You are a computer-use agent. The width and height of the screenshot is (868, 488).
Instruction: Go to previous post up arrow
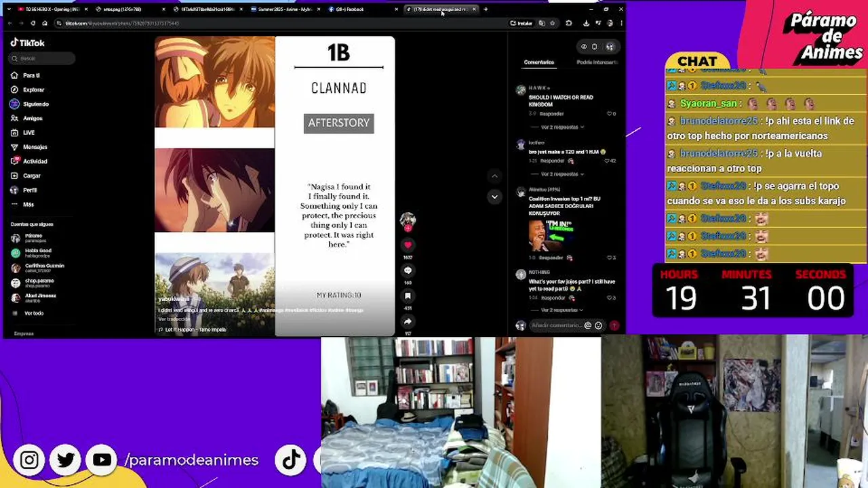(x=494, y=176)
